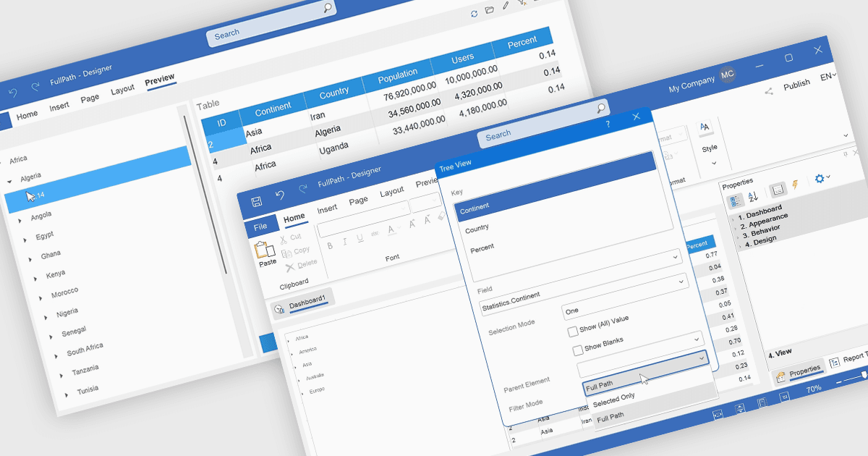
Task: Click Undo in the back Designer window
Action: [x=12, y=93]
